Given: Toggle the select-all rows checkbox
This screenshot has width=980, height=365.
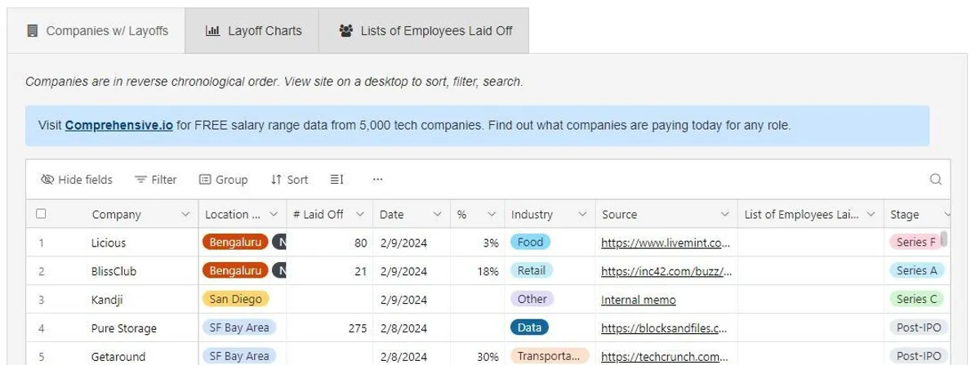Looking at the screenshot, I should (41, 214).
